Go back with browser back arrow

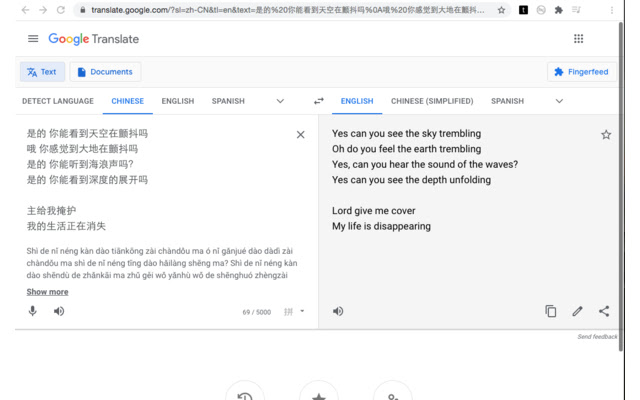[25, 10]
